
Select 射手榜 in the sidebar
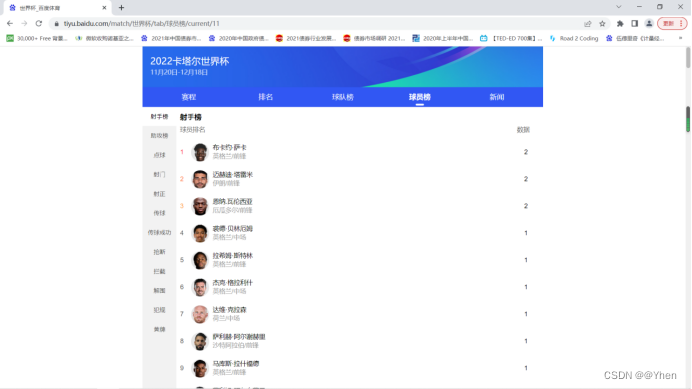159,117
